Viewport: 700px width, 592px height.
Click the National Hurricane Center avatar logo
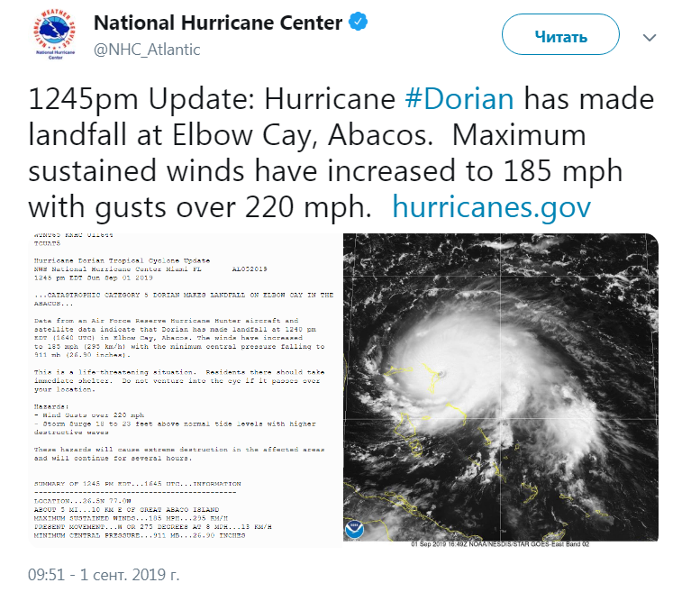51,34
